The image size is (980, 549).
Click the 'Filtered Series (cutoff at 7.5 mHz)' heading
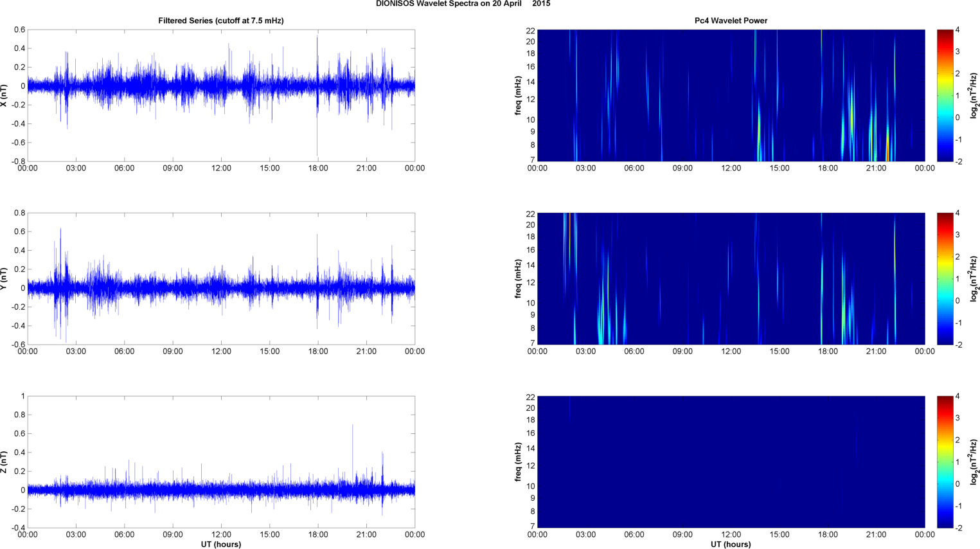click(221, 21)
